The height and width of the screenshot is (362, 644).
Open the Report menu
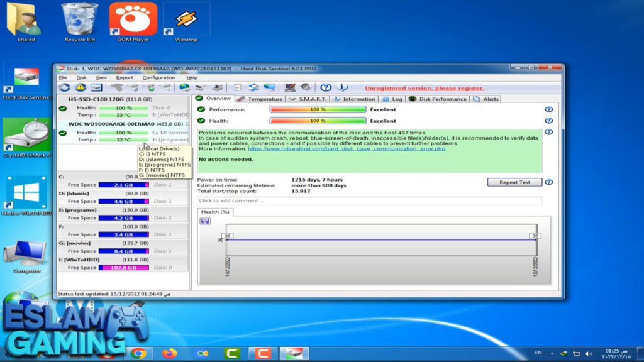(125, 77)
